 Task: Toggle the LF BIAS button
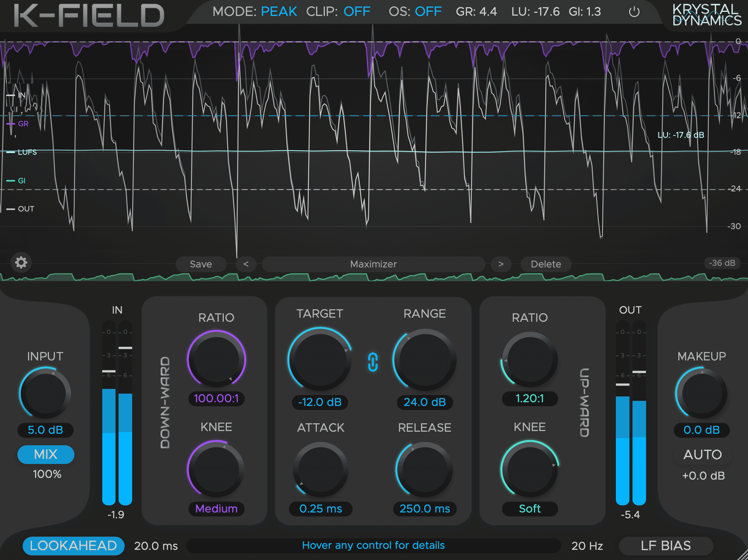(x=666, y=546)
